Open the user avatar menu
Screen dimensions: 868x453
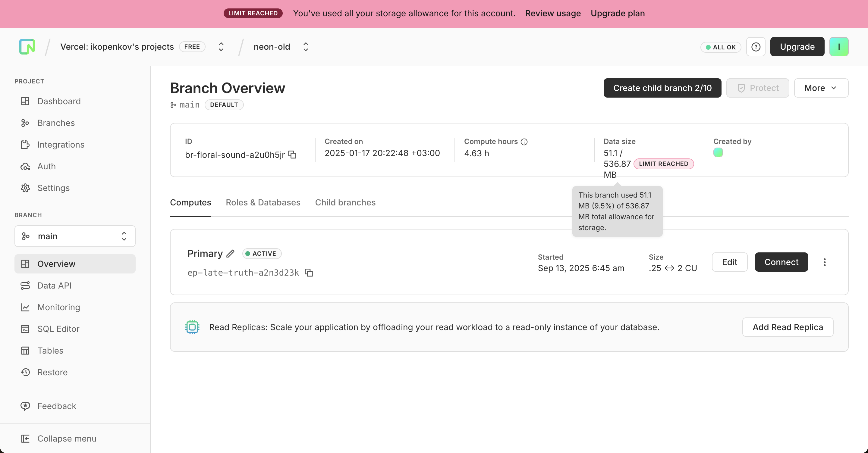pos(838,47)
